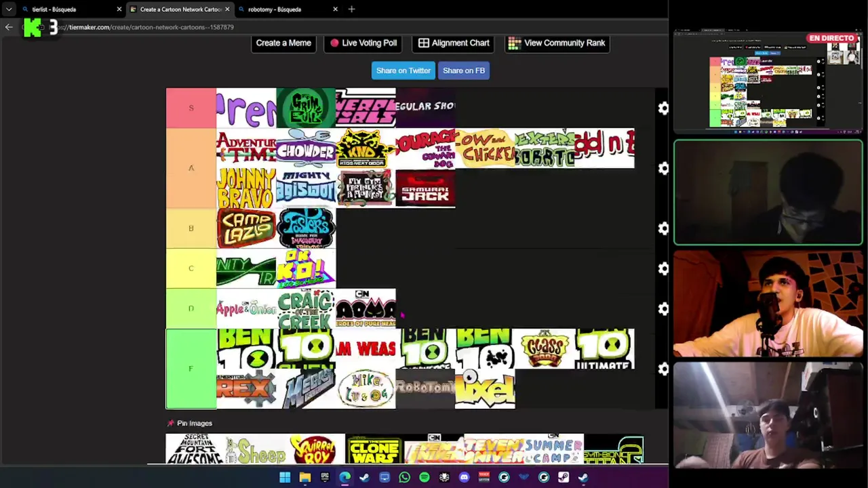Close the tierlist - Búsqueda tab
868x488 pixels.
coord(119,9)
